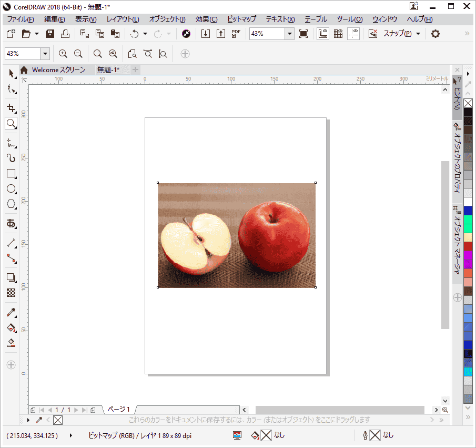
Task: Expand the Open file dropdown arrow
Action: [37, 34]
